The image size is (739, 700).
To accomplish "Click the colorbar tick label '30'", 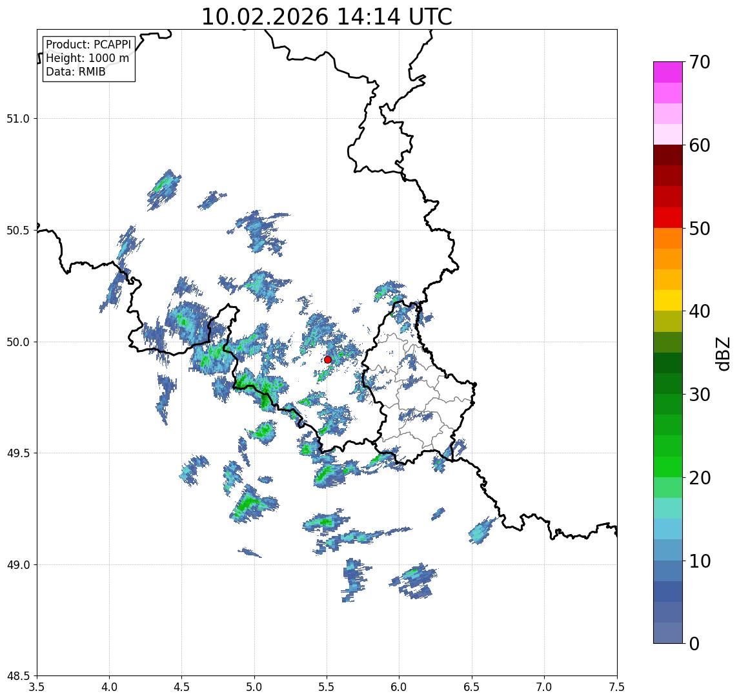I will (700, 395).
